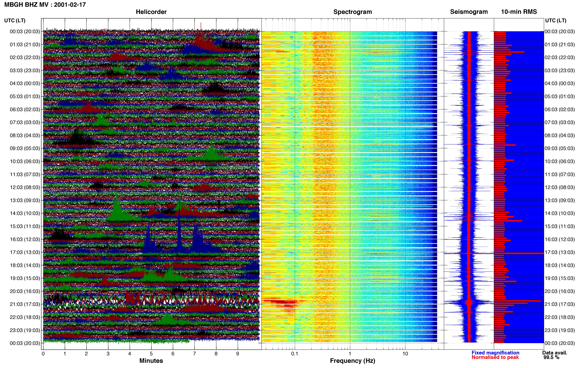Click the left 05:03 (01:03) time label
The image size is (588, 368).
(x=25, y=96)
